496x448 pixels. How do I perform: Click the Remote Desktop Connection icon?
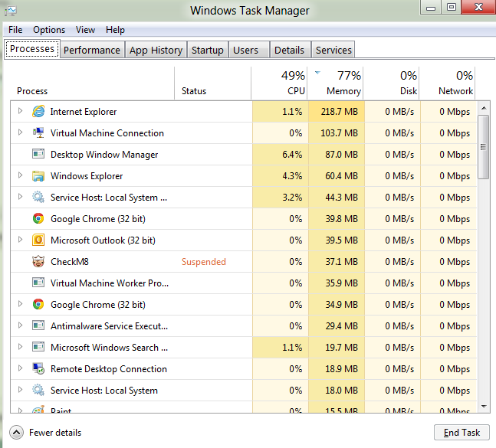click(38, 368)
